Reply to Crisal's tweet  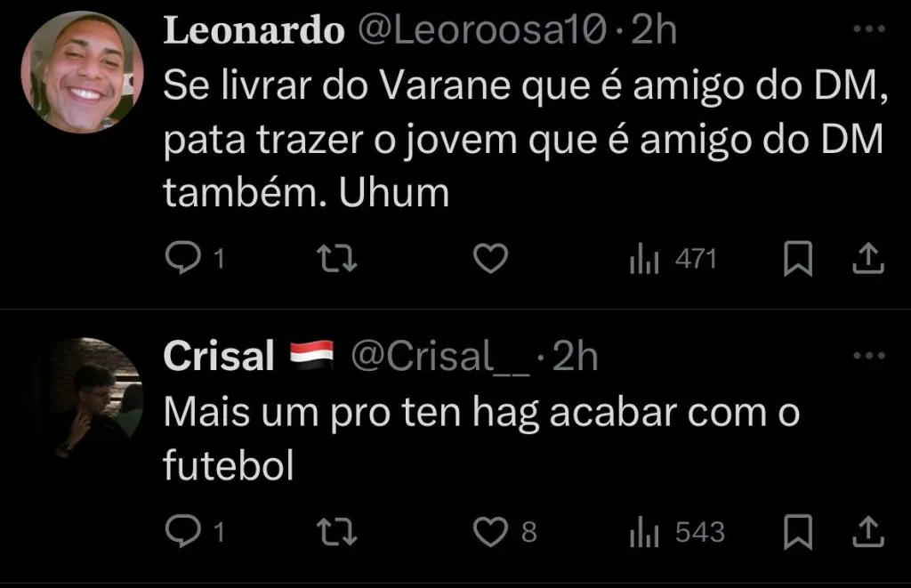[x=183, y=532]
